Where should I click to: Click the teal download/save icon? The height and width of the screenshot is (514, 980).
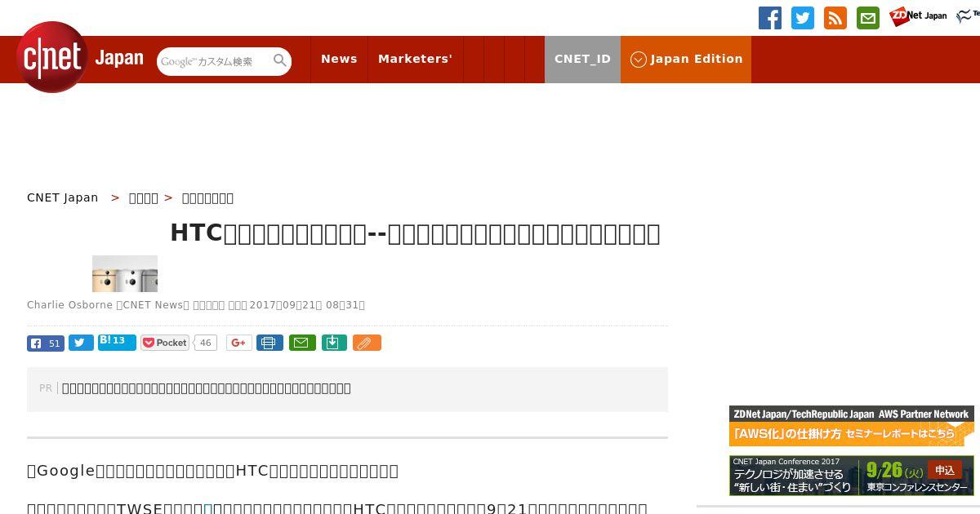334,343
